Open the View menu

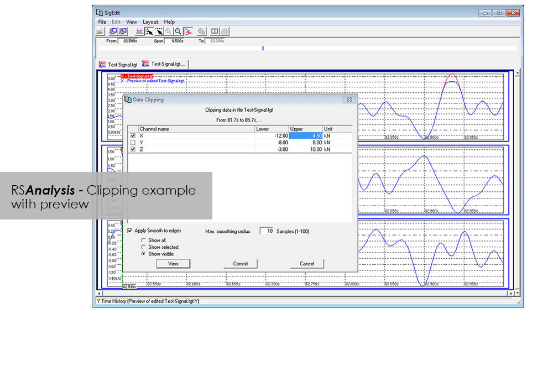coord(132,22)
